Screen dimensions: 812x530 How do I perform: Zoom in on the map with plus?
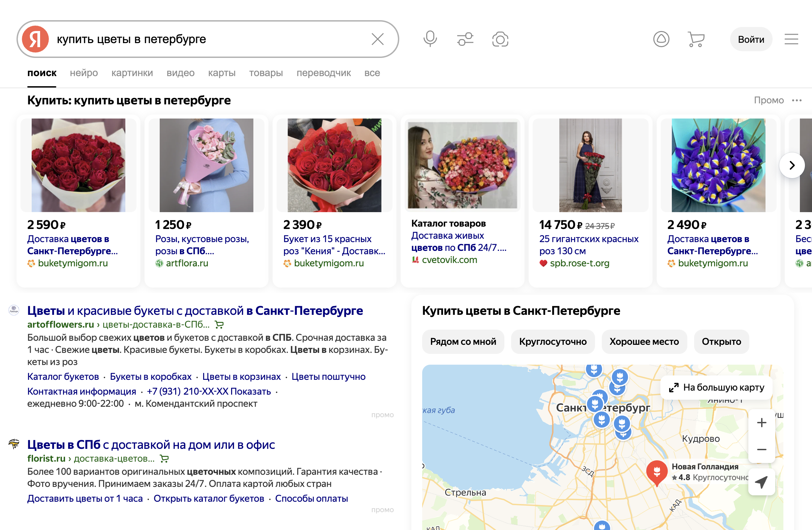click(x=761, y=423)
